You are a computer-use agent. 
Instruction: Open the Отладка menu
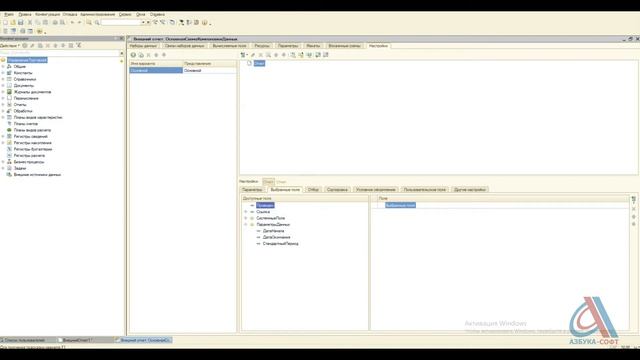70,14
